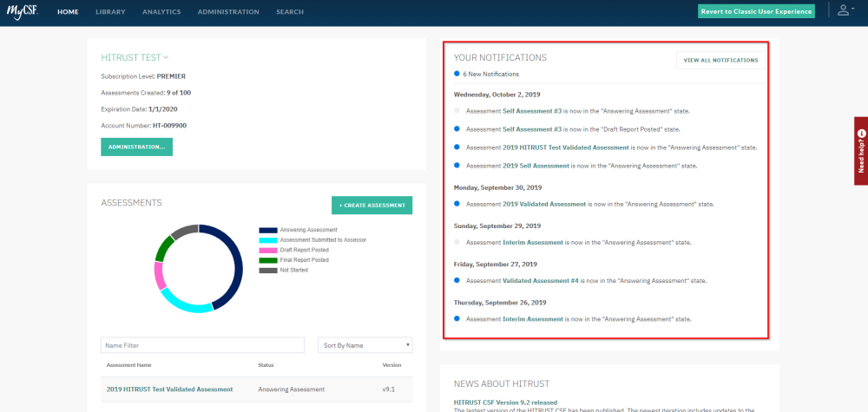Viewport: 868px width, 412px height.
Task: Open the user account icon menu
Action: (844, 10)
